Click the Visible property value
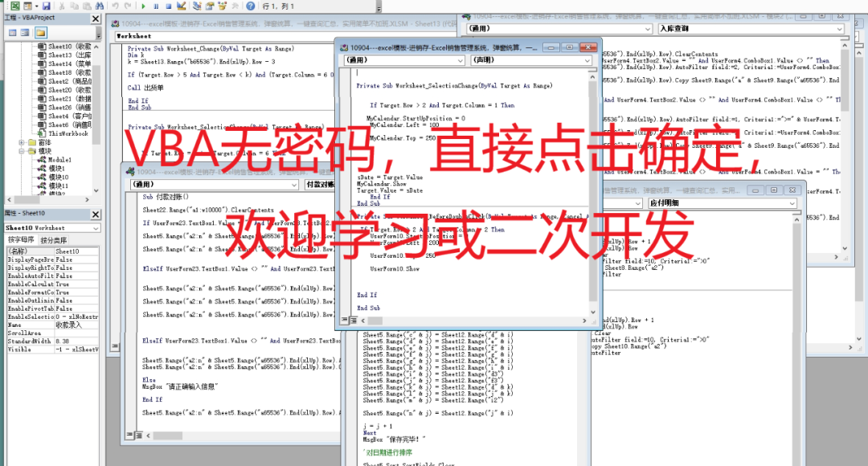Image resolution: width=868 pixels, height=466 pixels. [x=76, y=349]
